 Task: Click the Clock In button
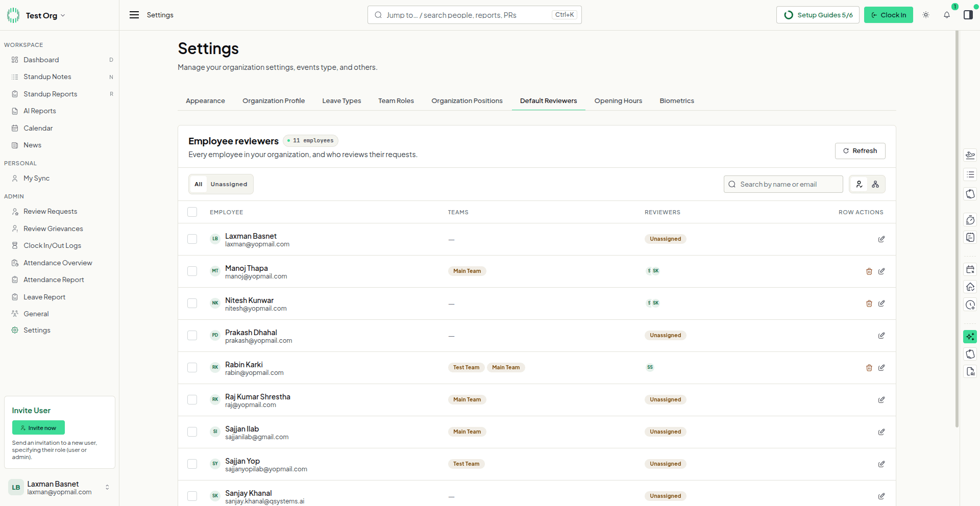click(x=888, y=15)
